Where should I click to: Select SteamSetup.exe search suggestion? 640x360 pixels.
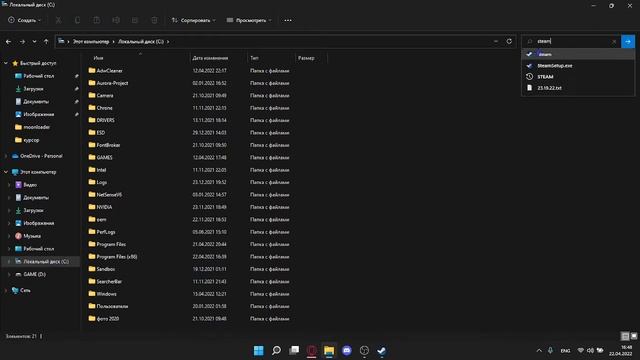point(578,65)
